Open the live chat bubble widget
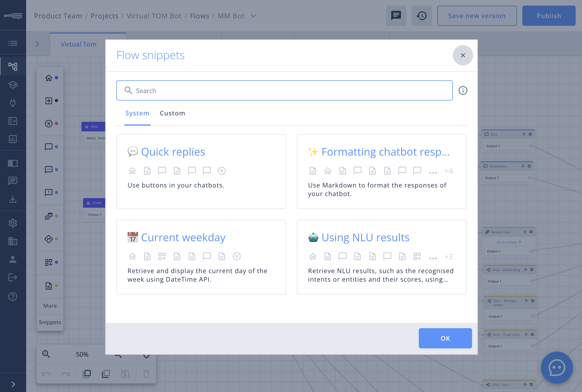Screen dimensions: 582x392 point(556,367)
